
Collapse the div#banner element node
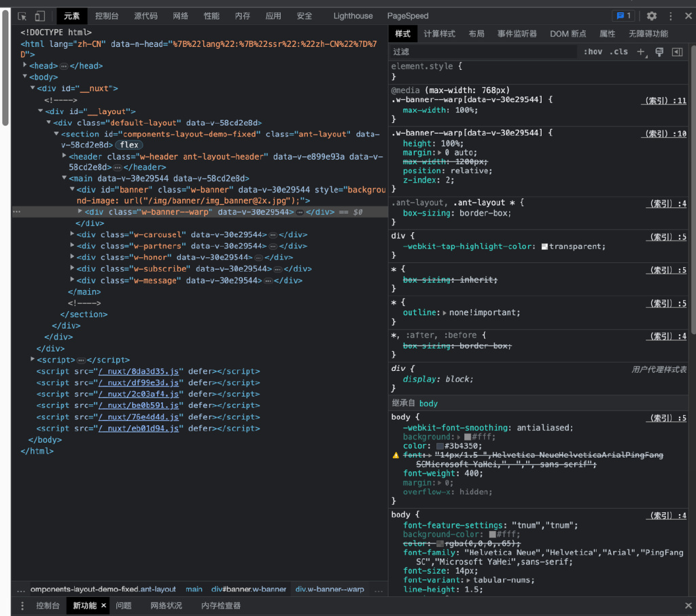tap(73, 189)
